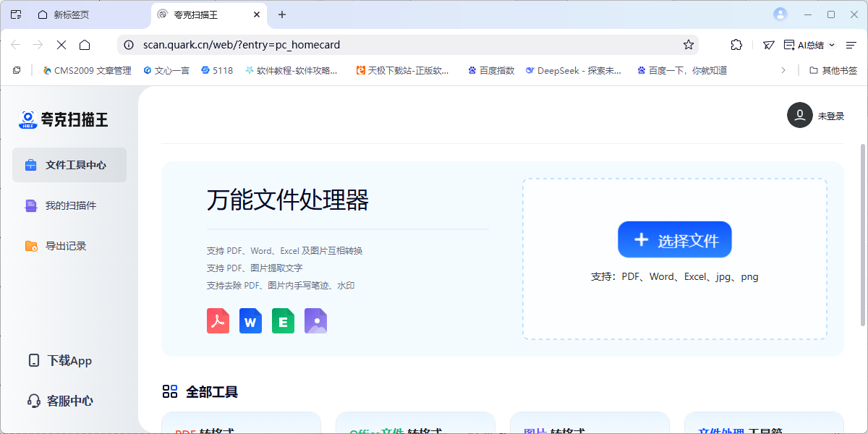Click 下载App in the sidebar

[x=69, y=360]
